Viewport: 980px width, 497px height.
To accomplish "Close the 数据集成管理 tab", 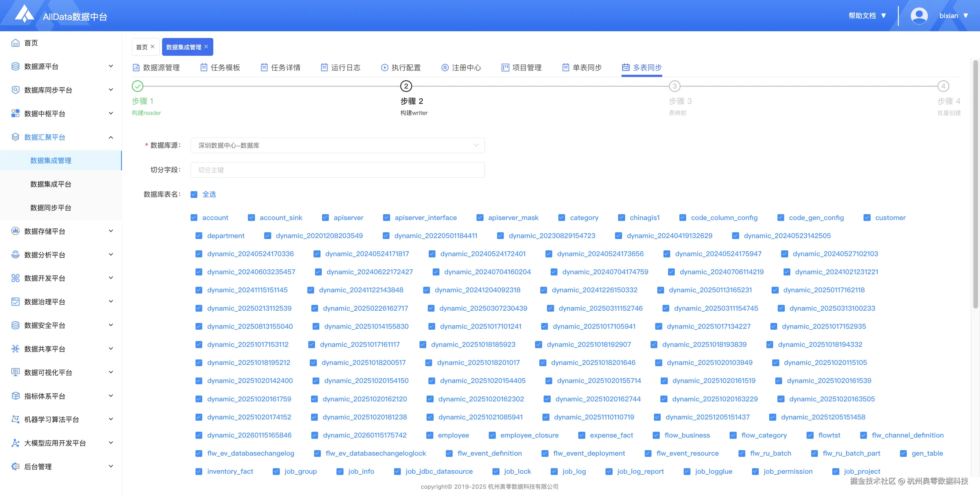I will 206,46.
